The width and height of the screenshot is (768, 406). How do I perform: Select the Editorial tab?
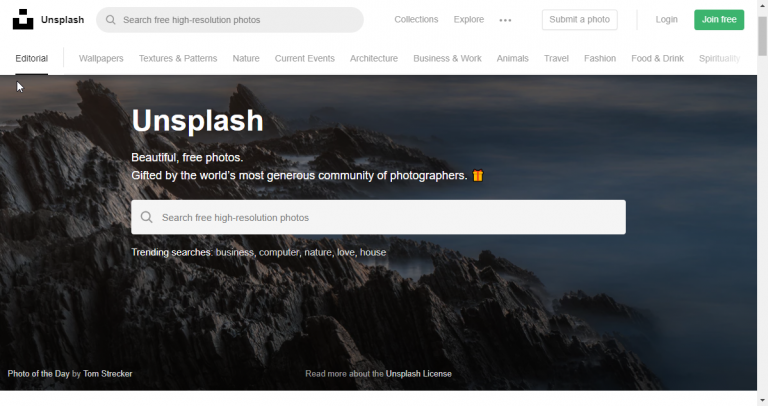coord(31,59)
